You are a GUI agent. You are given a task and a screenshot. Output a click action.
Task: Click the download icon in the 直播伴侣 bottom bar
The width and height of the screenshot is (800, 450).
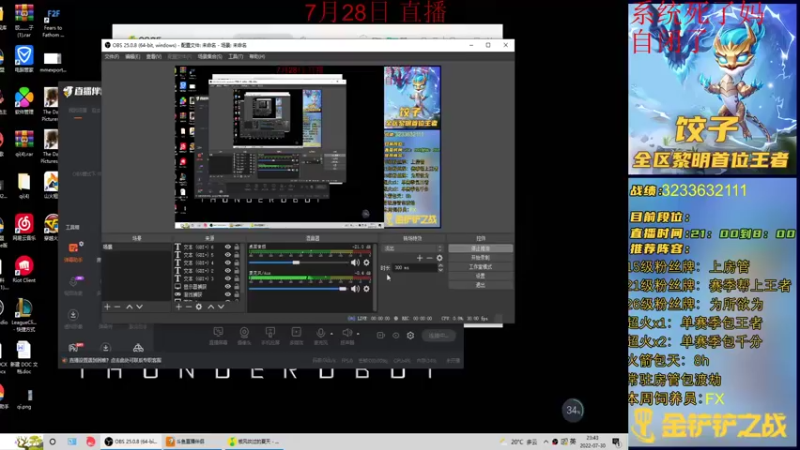coord(106,348)
